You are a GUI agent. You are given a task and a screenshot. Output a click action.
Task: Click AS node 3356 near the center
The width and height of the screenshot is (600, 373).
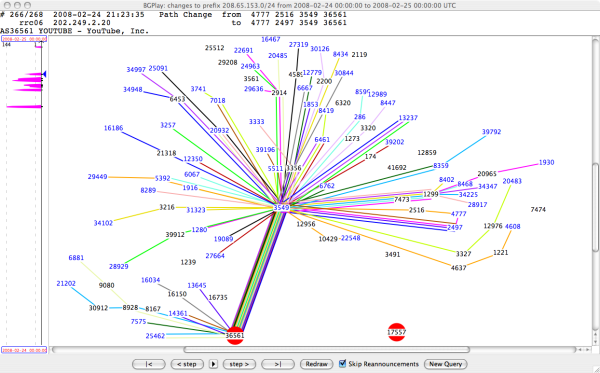(x=294, y=168)
